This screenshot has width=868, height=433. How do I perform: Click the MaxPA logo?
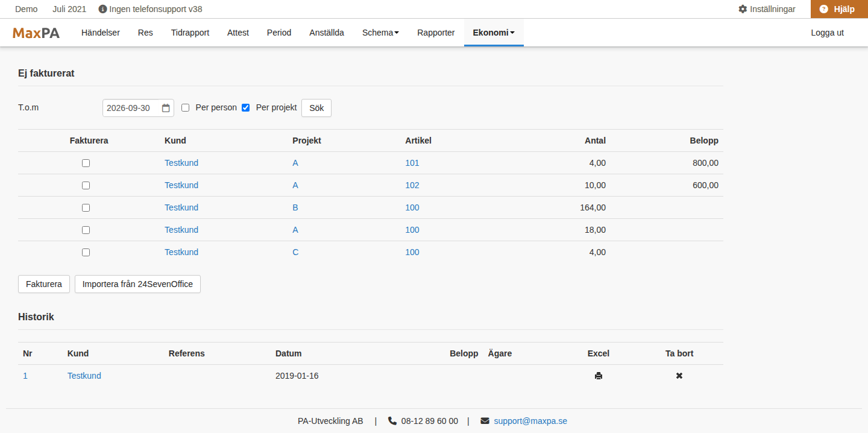[36, 33]
